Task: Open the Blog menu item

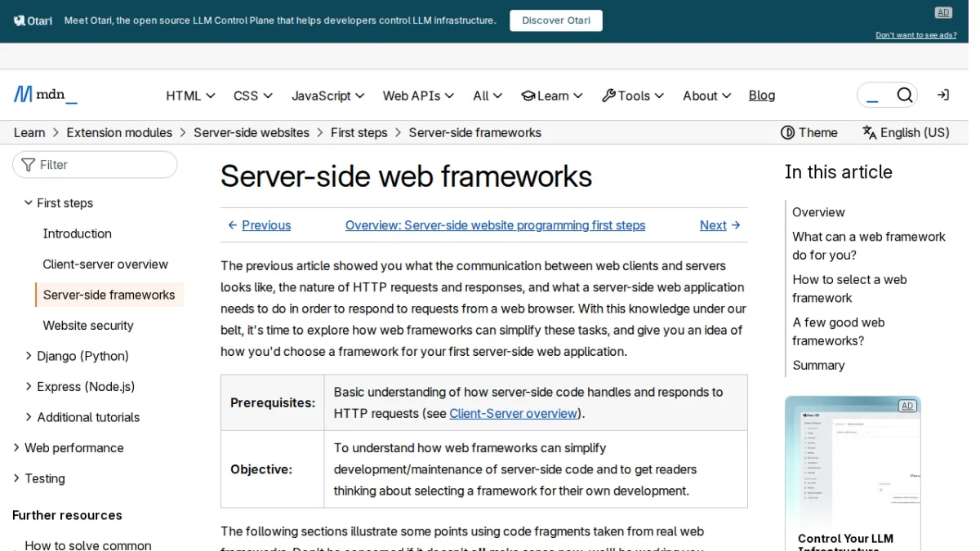Action: coord(762,96)
